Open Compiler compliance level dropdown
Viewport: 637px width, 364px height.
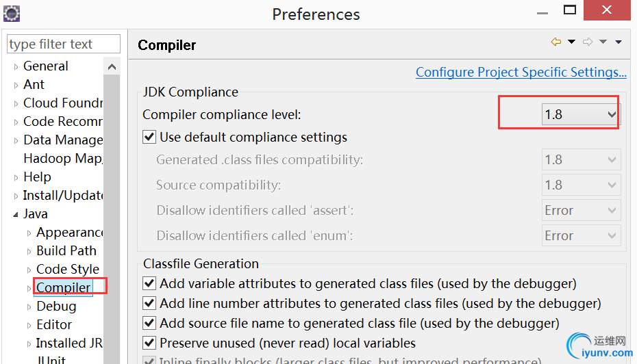click(x=580, y=115)
